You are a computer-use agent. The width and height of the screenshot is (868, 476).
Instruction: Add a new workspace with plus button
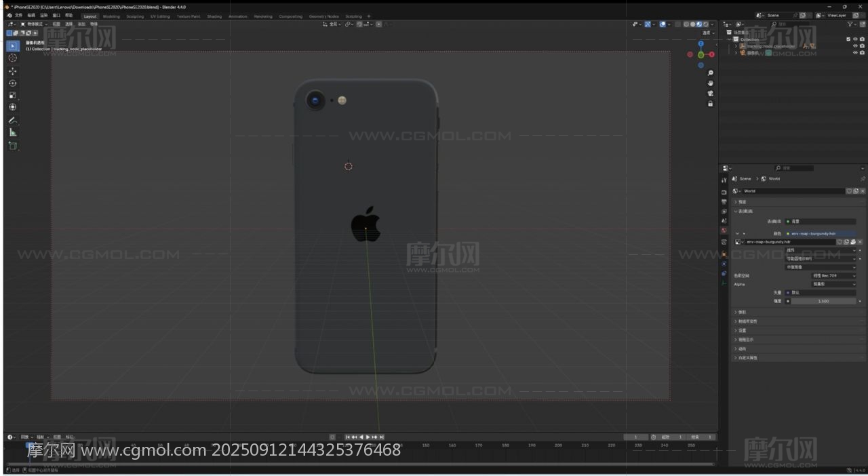pyautogui.click(x=369, y=16)
